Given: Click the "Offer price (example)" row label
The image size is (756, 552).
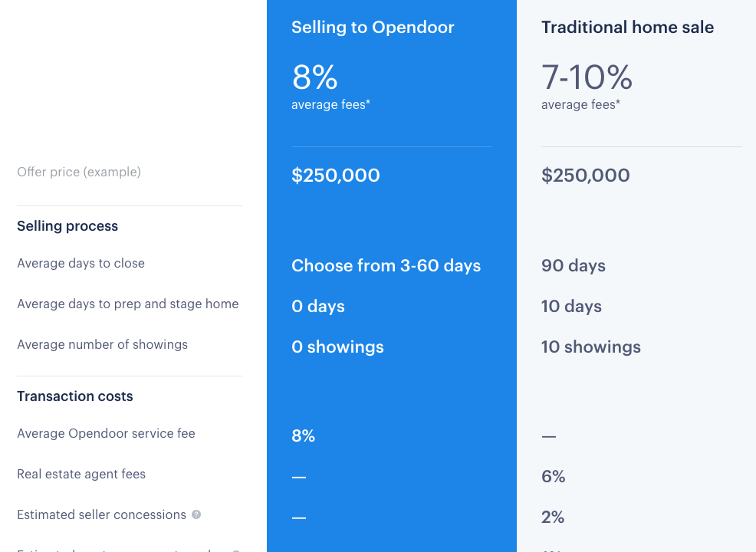Looking at the screenshot, I should click(x=79, y=172).
